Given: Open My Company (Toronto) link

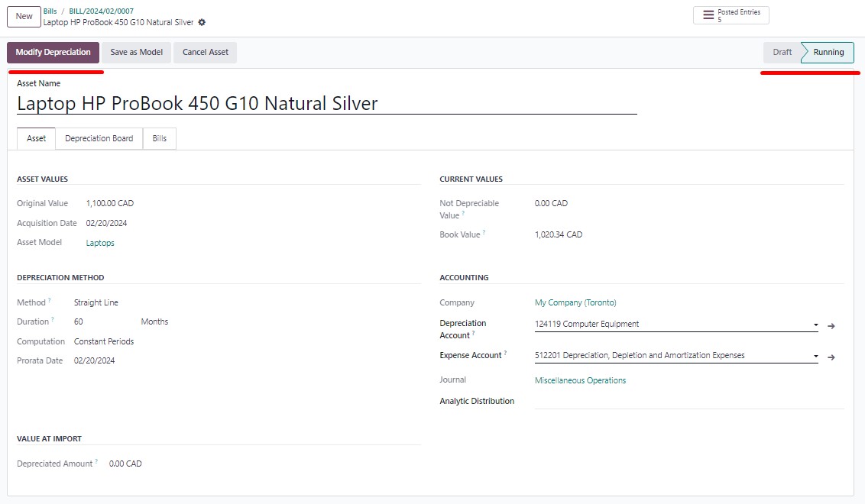Looking at the screenshot, I should pyautogui.click(x=575, y=302).
